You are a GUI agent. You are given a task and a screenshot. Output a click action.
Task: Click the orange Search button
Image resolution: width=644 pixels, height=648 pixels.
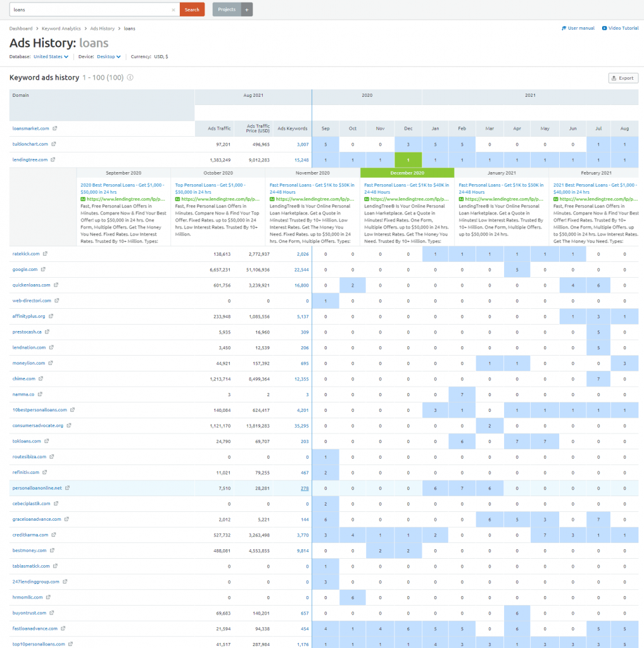(192, 9)
